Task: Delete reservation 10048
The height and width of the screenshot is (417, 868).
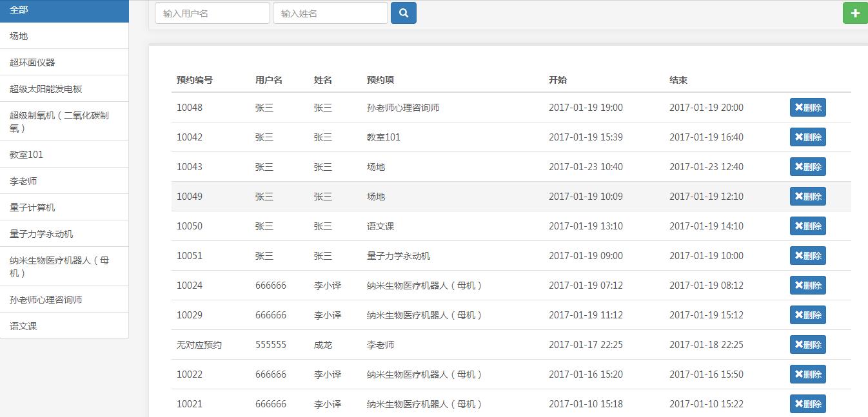Action: tap(807, 108)
